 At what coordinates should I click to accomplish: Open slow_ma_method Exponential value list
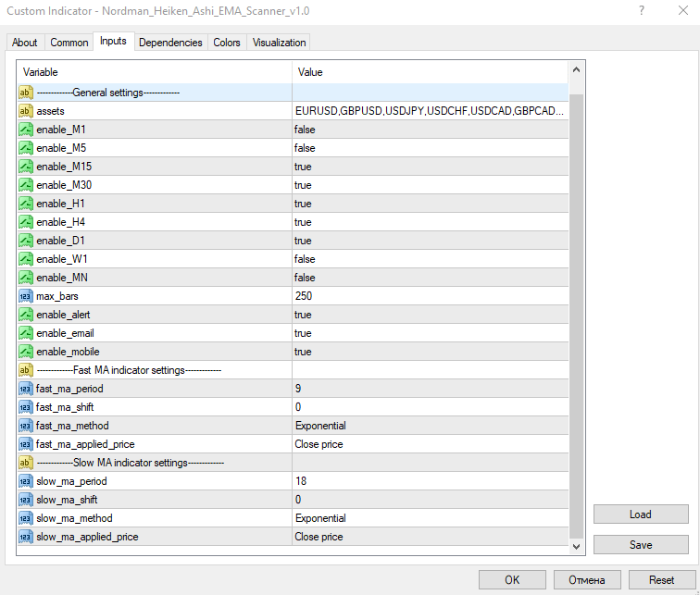pyautogui.click(x=431, y=518)
